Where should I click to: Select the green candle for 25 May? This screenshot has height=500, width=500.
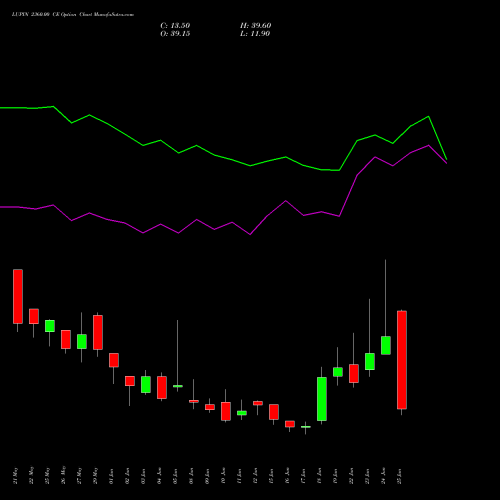click(x=50, y=326)
